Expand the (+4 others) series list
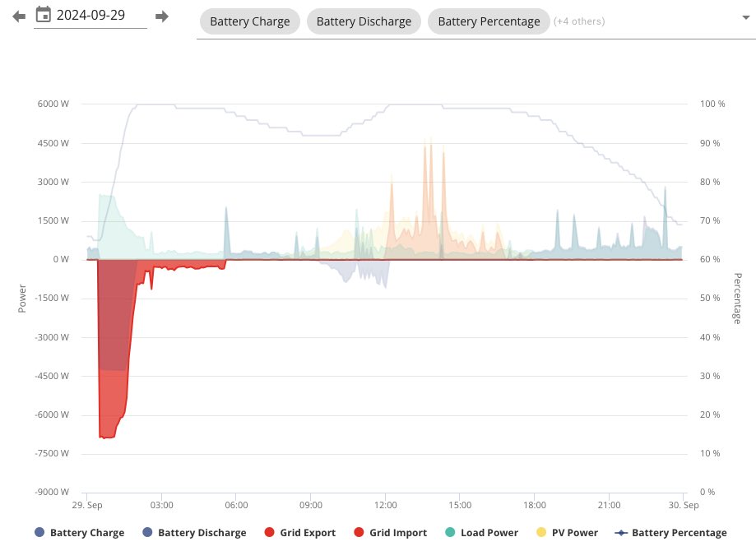756x551 pixels. point(577,21)
